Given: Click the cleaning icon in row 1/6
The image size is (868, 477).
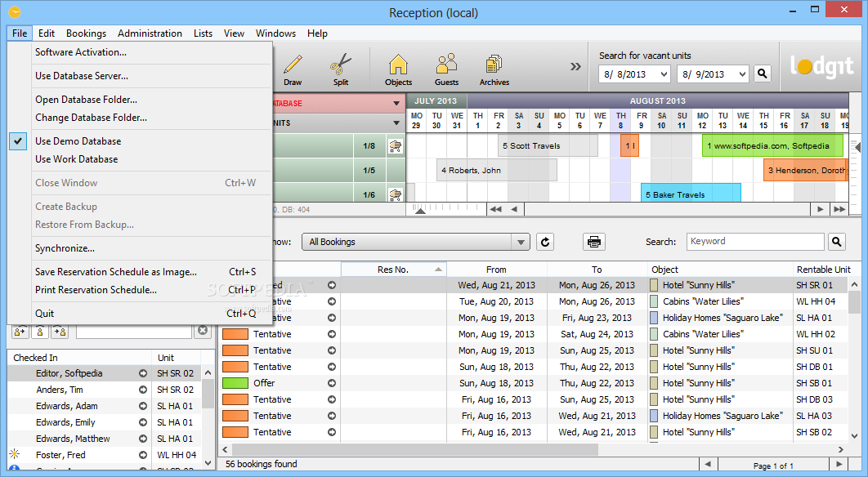Looking at the screenshot, I should tap(396, 194).
